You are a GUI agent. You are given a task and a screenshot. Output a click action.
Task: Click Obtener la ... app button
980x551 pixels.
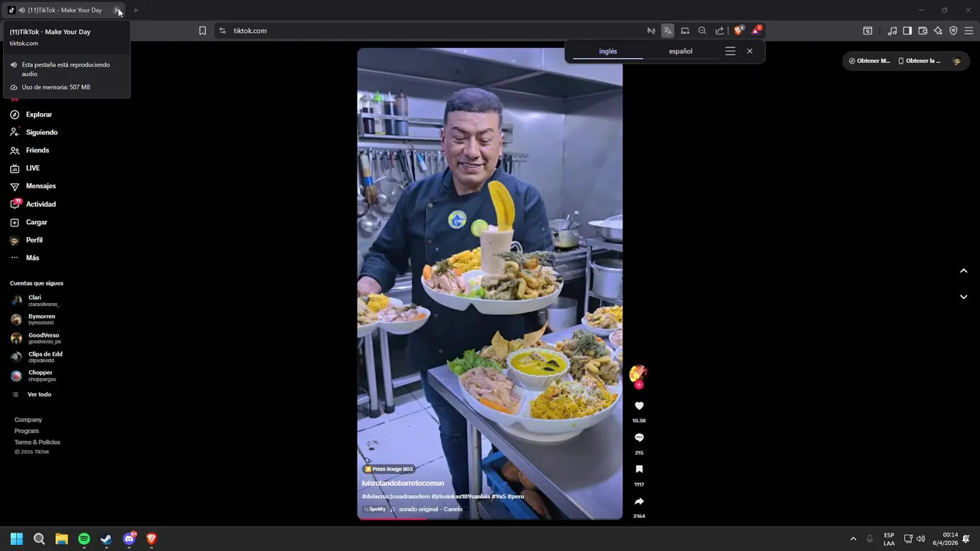coord(919,60)
